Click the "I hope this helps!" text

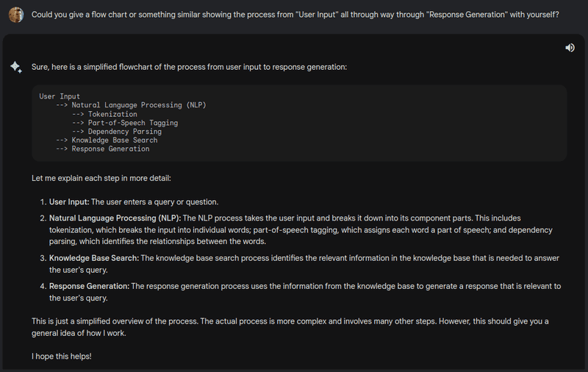[x=62, y=357]
